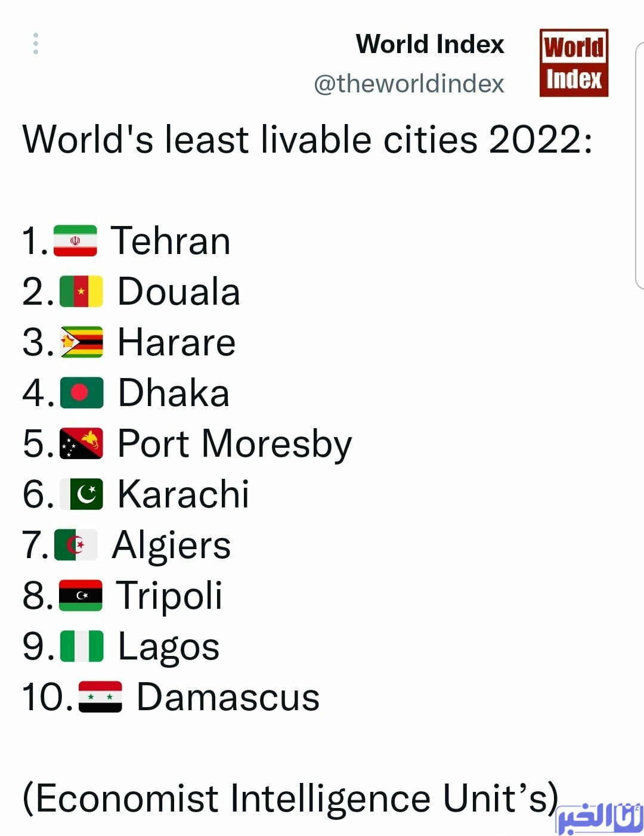
Task: Open the three-dot tweet options menu
Action: [36, 44]
